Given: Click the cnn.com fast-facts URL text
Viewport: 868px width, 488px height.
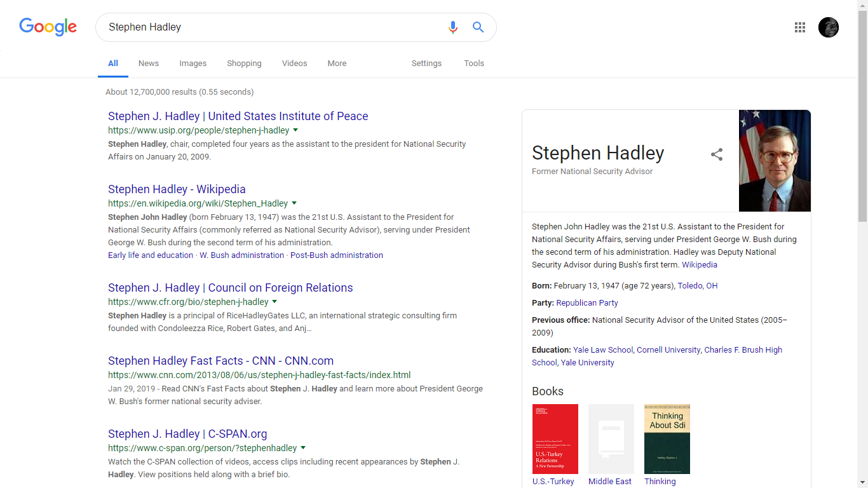Looking at the screenshot, I should [259, 375].
